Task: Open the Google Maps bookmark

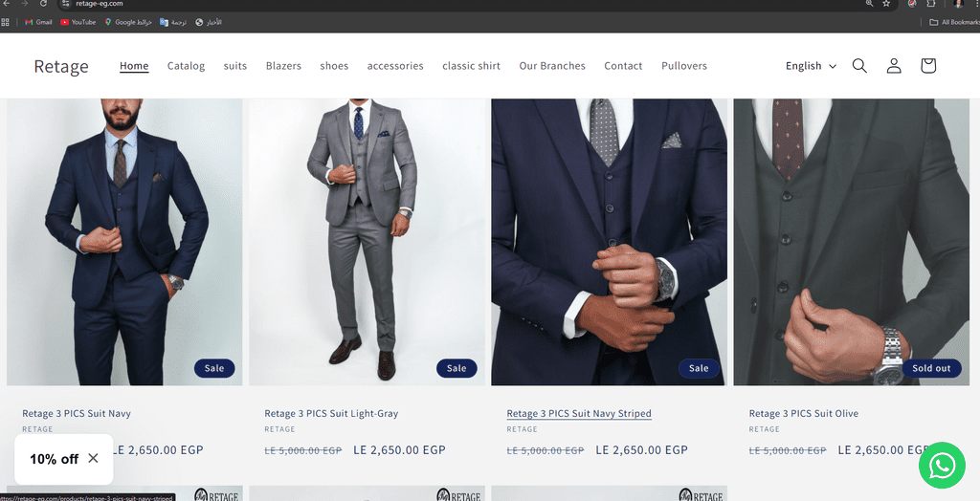Action: point(128,22)
